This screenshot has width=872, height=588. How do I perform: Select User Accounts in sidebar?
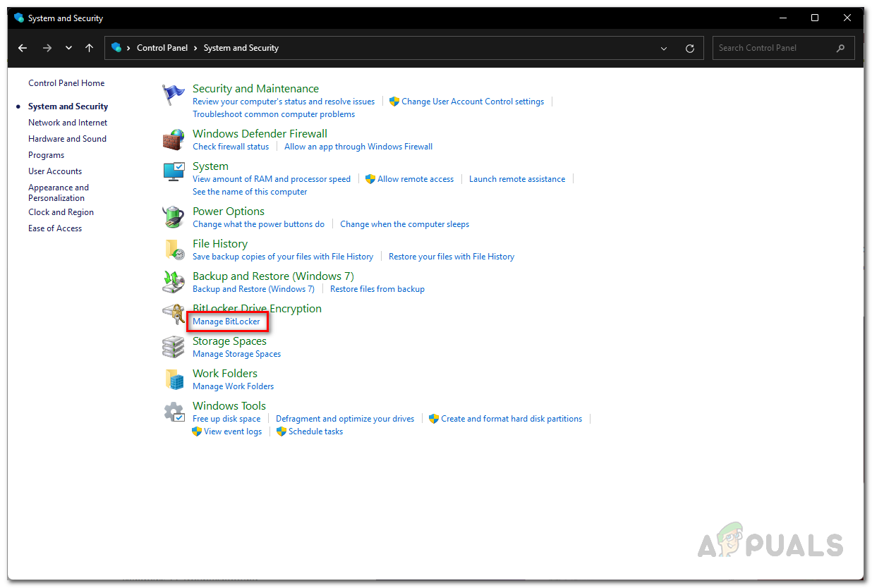pos(55,171)
